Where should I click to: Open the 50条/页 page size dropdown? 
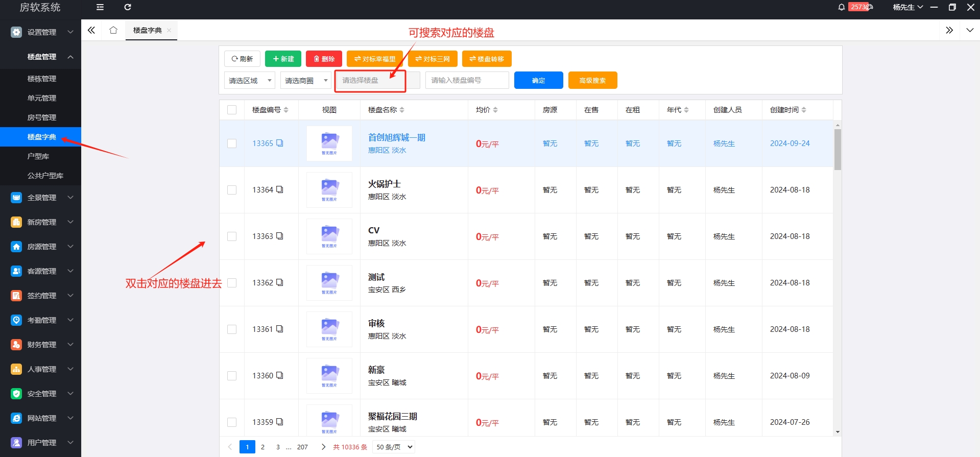[394, 447]
